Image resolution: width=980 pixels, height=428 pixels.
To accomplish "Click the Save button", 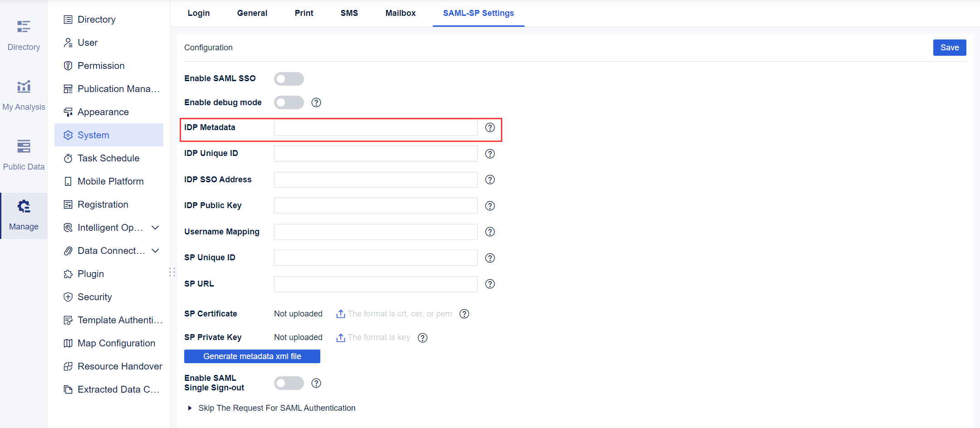I will click(950, 47).
